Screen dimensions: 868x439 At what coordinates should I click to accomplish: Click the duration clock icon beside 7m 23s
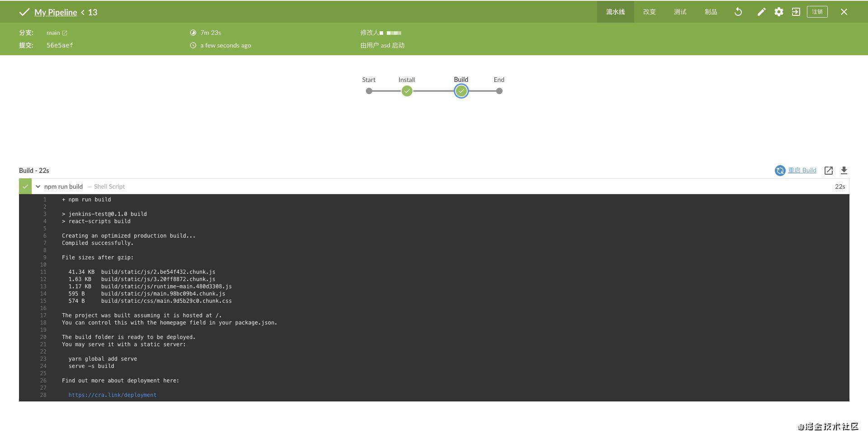pos(193,33)
